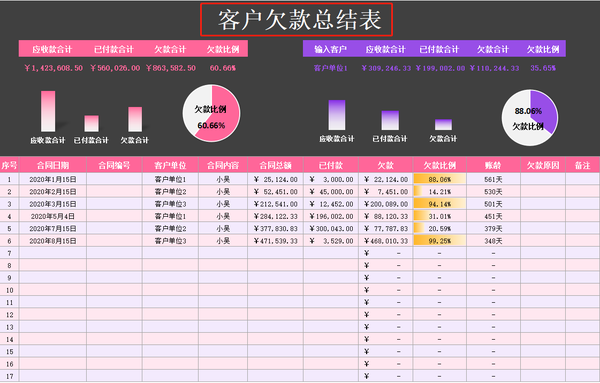This screenshot has height=383, width=600.
Task: Select the date cell 2020年8月15日
Action: (53, 241)
